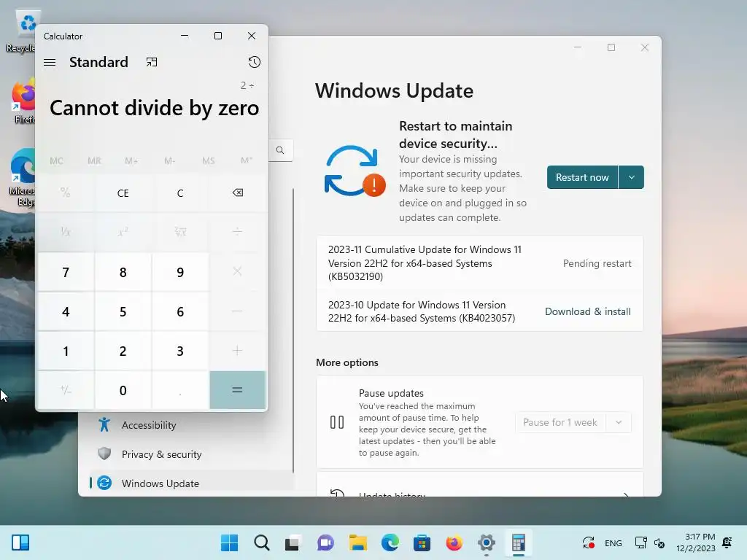Open the Windows Start menu
Screen dimensions: 747x560
coord(229,542)
